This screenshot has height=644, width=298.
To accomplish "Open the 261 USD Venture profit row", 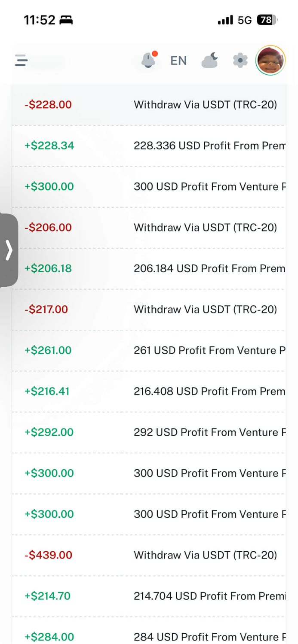I will tap(209, 350).
